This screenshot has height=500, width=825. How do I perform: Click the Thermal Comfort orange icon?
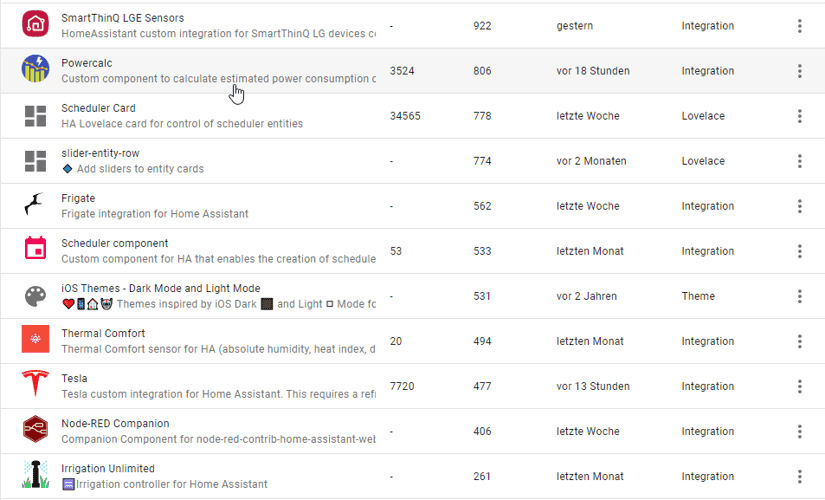point(36,341)
